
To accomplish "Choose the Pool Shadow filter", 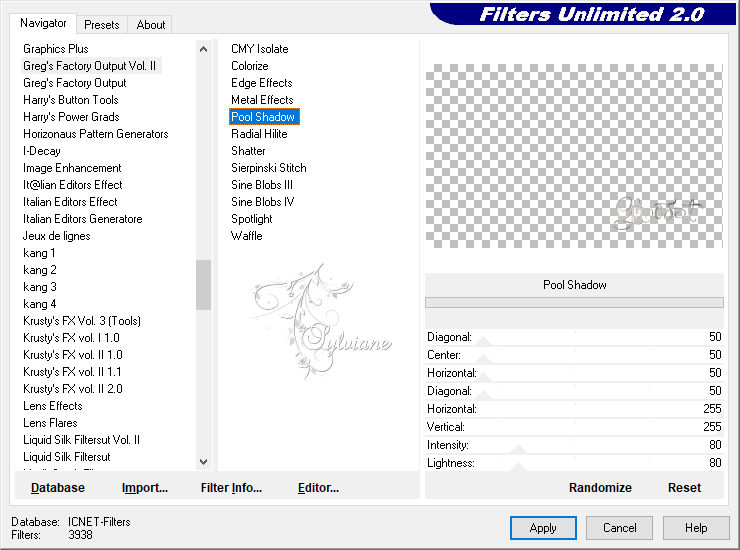I will 263,117.
